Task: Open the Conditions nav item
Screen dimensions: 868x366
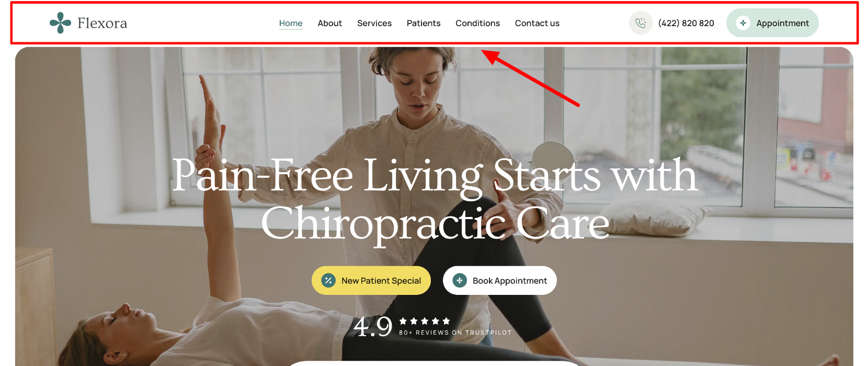Action: (x=477, y=23)
